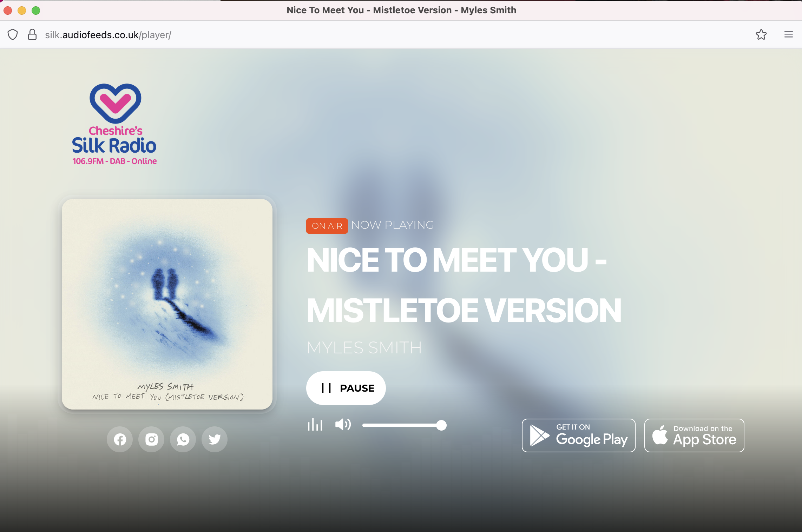Mute the audio via speaker icon

click(x=343, y=425)
